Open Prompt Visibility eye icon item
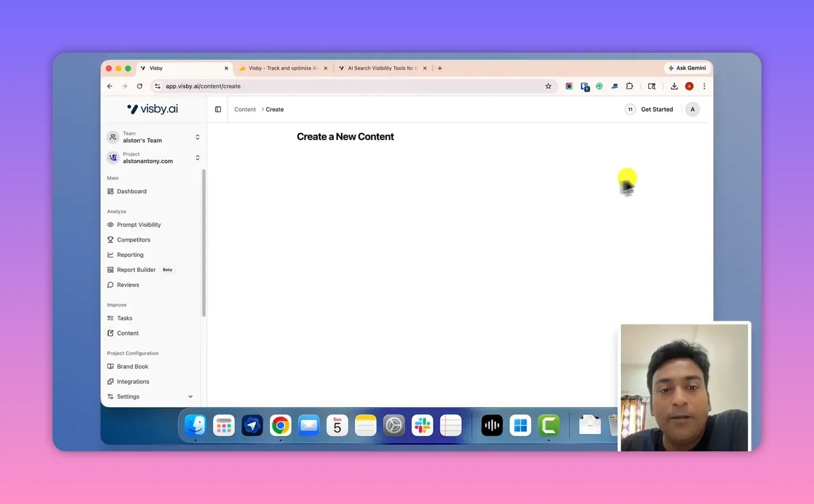Viewport: 814px width, 504px height. tap(138, 225)
